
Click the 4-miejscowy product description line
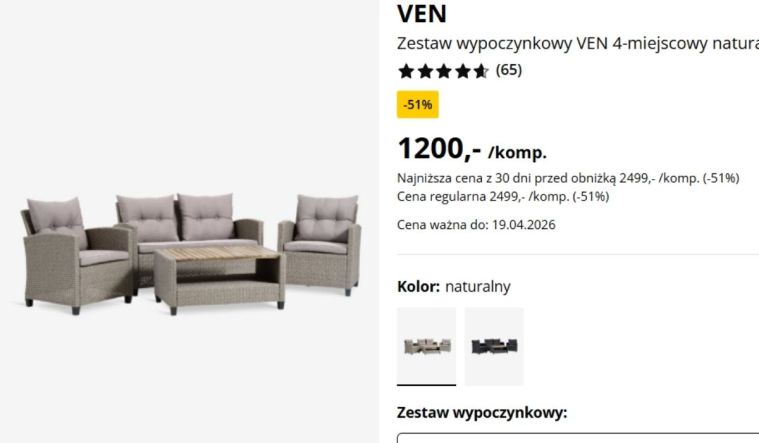tap(577, 44)
